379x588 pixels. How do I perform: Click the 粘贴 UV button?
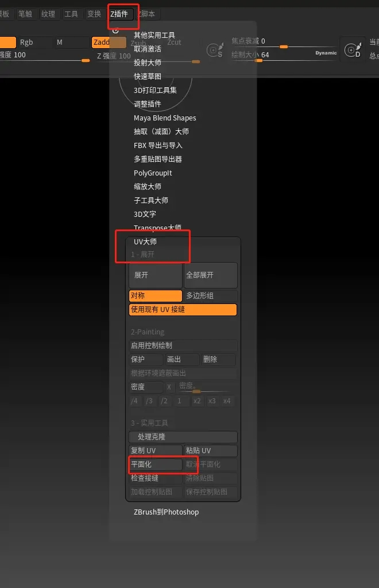click(211, 451)
